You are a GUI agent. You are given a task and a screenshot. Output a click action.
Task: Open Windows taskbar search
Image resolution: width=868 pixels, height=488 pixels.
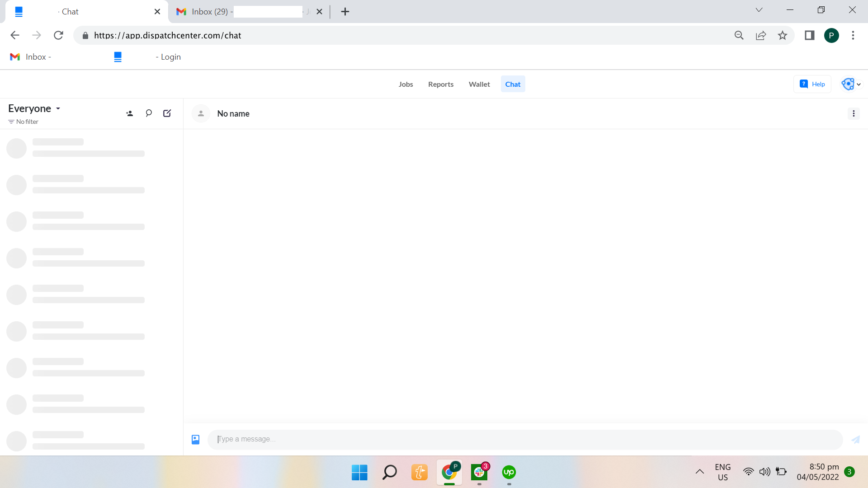click(x=389, y=472)
